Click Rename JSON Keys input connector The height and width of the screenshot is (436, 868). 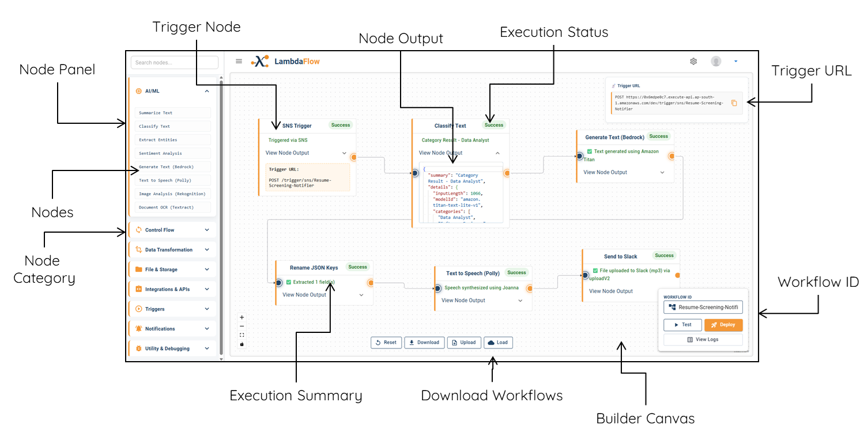278,283
